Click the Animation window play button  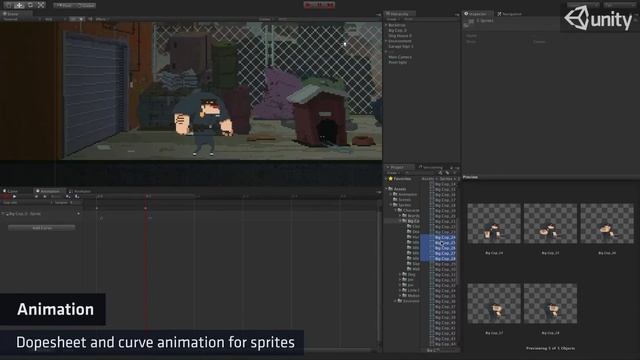tap(14, 197)
